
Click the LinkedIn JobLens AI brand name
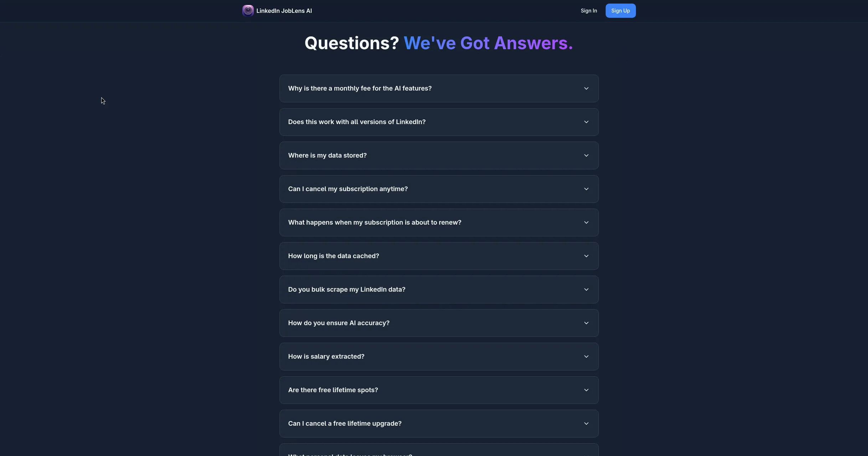(x=284, y=11)
